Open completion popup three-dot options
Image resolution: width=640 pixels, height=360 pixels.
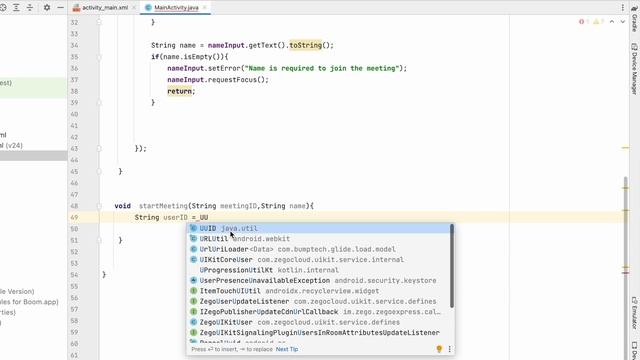coord(449,349)
